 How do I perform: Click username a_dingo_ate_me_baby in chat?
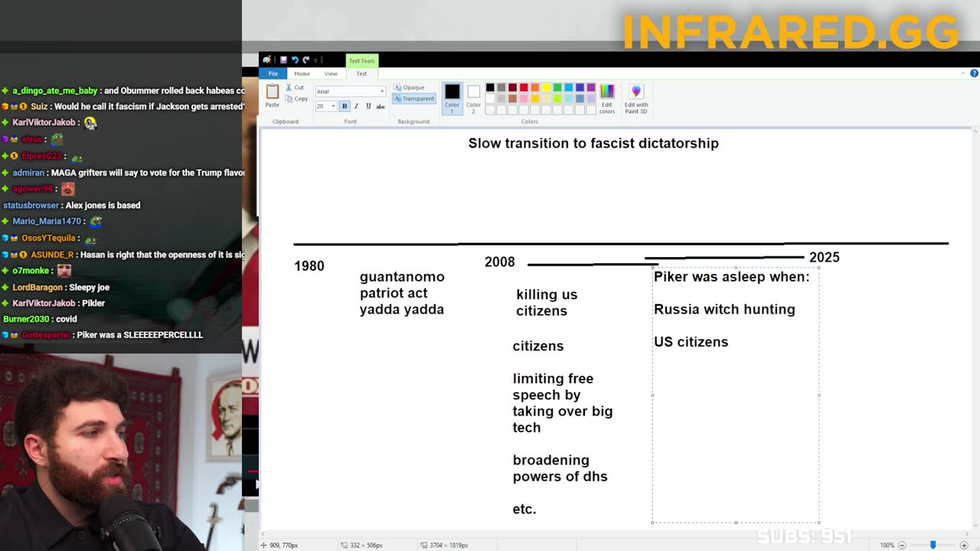pos(55,90)
